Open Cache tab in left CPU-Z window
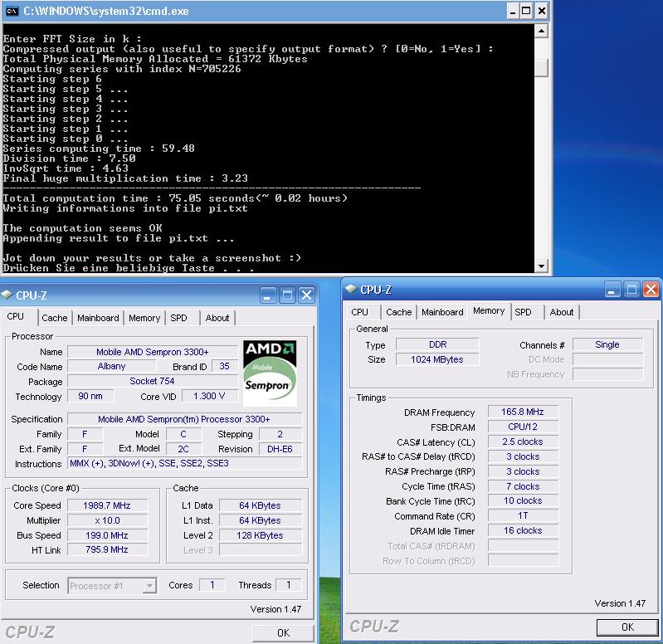This screenshot has width=663, height=644. tap(55, 318)
